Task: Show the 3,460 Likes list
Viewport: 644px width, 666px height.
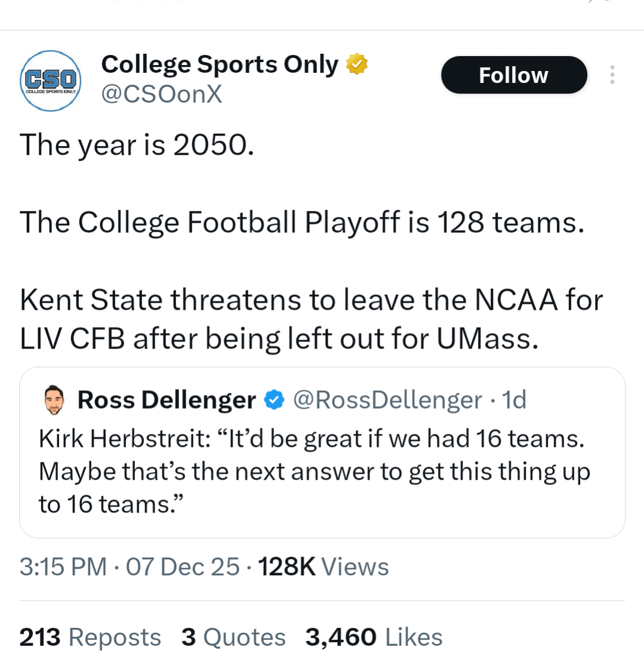Action: [374, 637]
